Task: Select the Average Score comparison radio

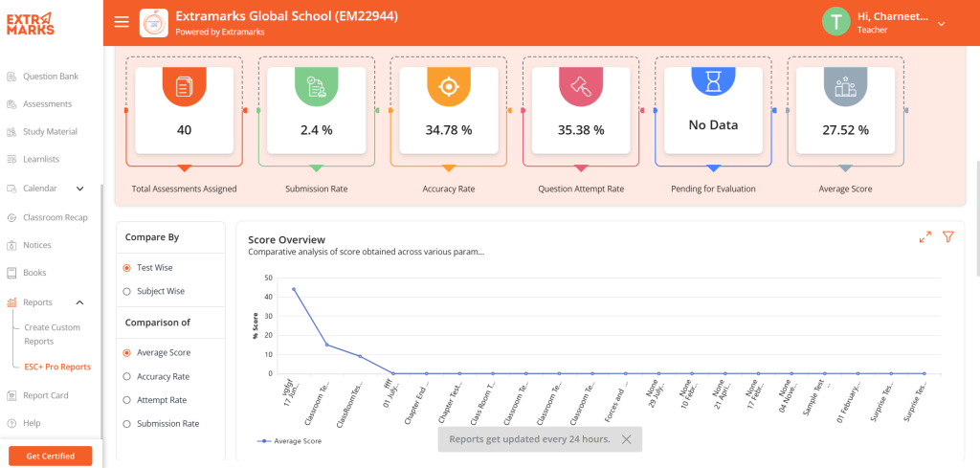Action: coord(126,353)
